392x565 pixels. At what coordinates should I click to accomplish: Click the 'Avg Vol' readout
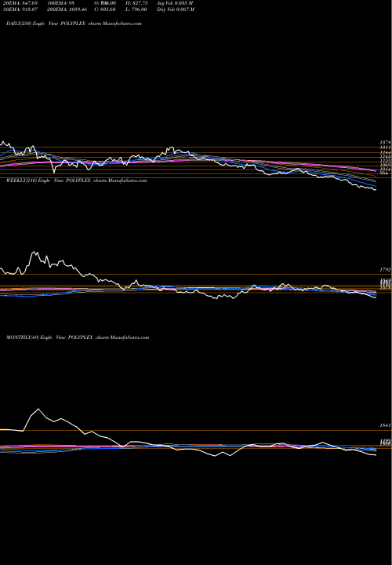175,3
